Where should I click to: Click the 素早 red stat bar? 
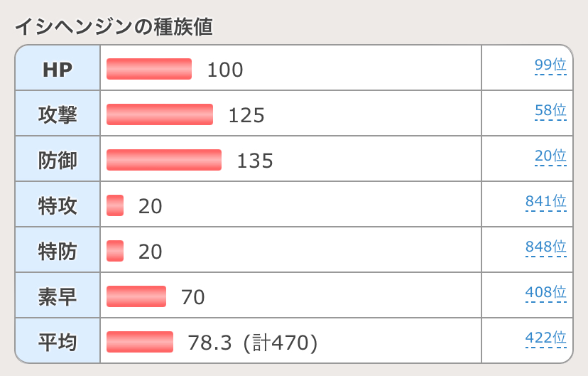[136, 296]
